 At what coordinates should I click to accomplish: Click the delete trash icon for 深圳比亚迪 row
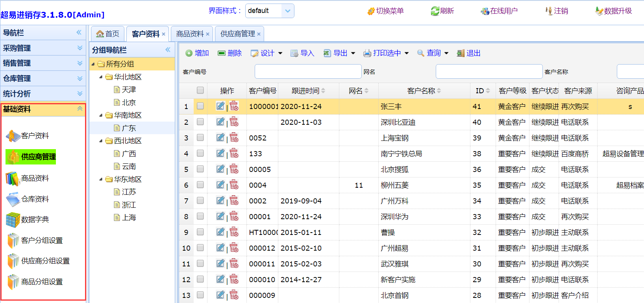tap(234, 122)
